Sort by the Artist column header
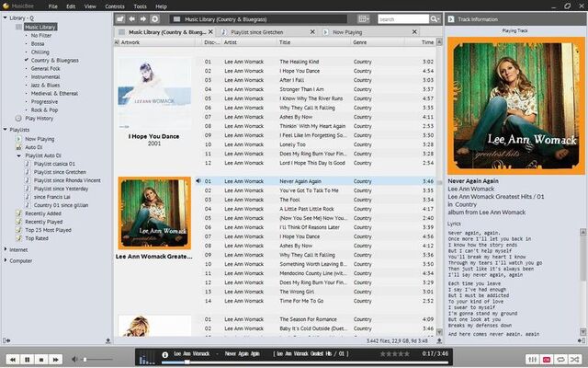588x368 pixels. click(249, 42)
